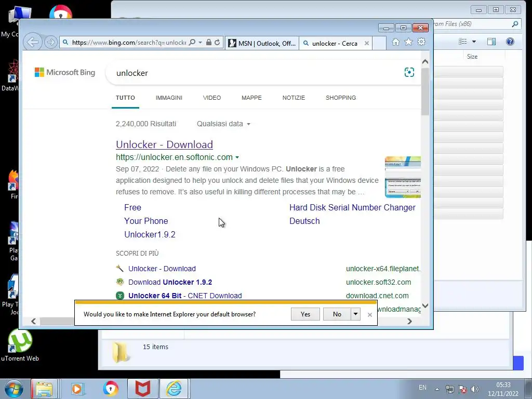Click the horizontal scrollbar left arrow
Image resolution: width=532 pixels, height=399 pixels.
[33, 321]
